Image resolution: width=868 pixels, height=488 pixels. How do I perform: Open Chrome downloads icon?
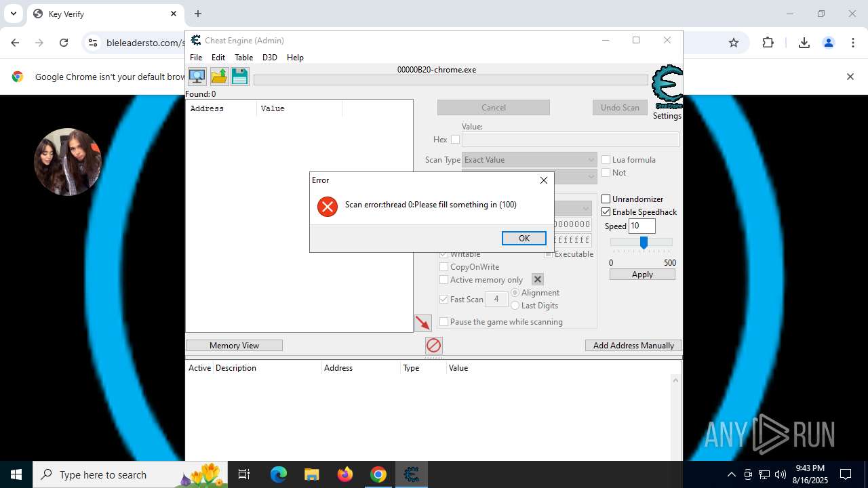coord(804,43)
